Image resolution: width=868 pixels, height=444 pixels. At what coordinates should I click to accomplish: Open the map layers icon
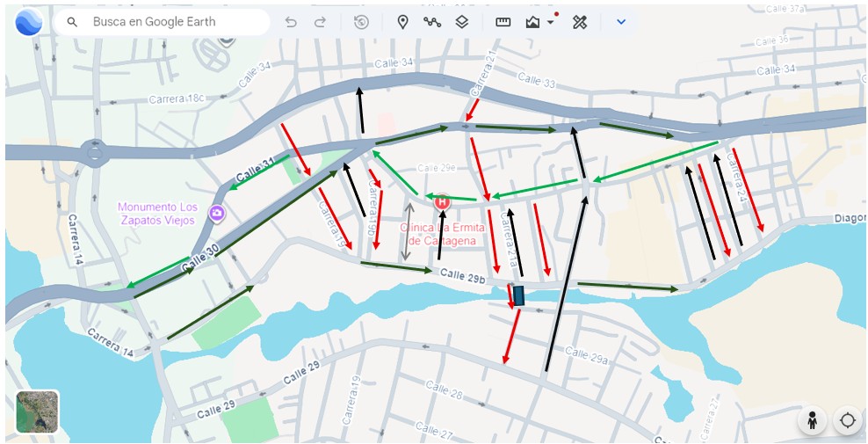[x=462, y=22]
